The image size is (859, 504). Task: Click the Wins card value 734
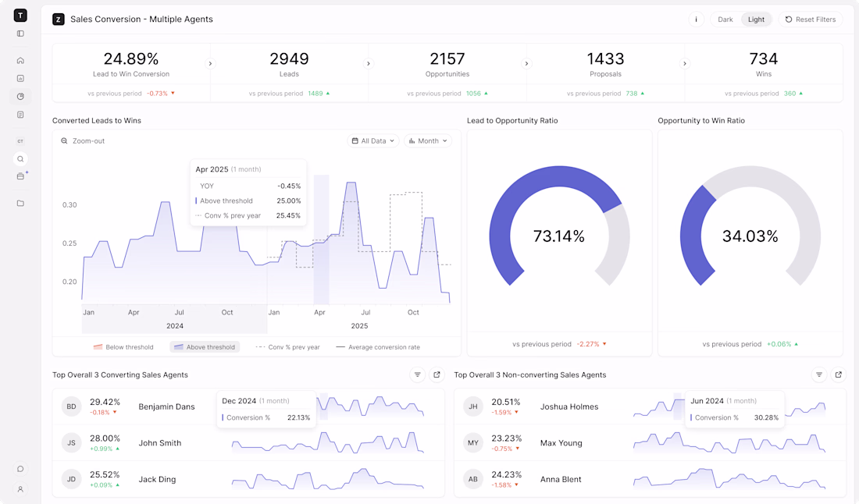point(764,59)
